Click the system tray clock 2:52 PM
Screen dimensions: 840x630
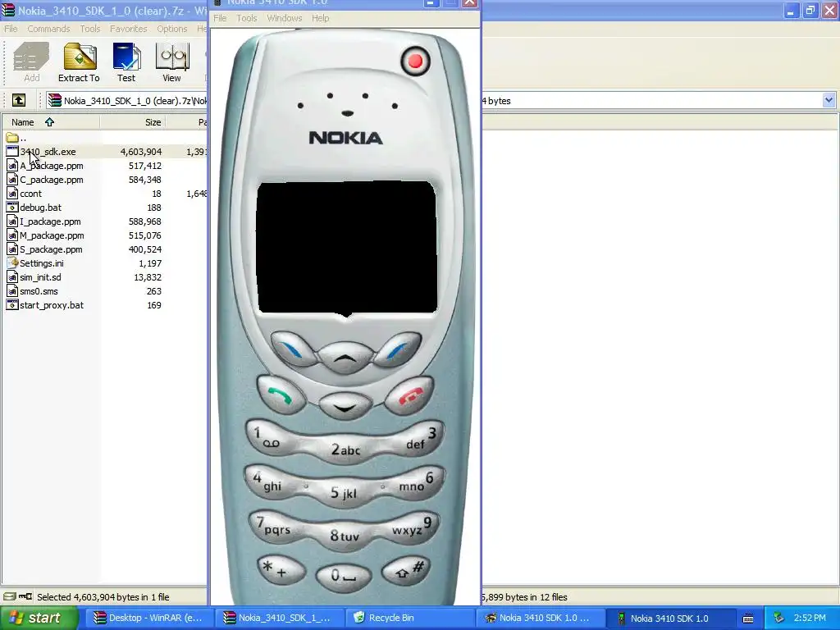pos(810,619)
